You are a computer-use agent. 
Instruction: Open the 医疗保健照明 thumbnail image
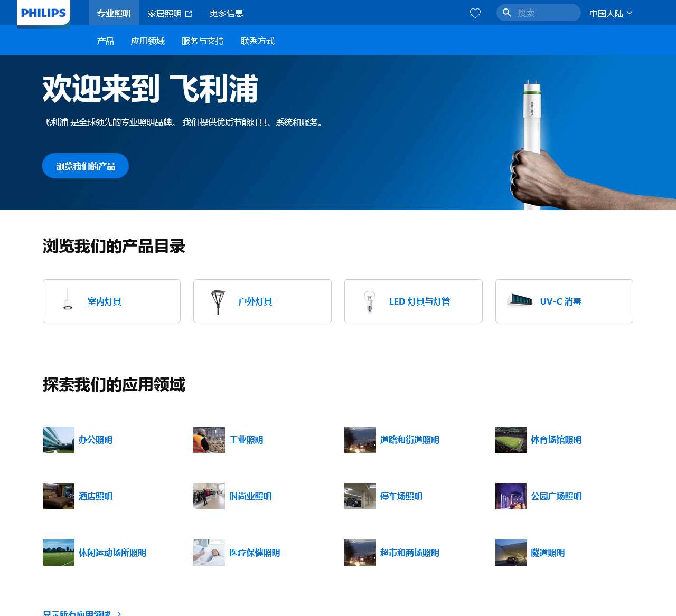click(x=209, y=553)
